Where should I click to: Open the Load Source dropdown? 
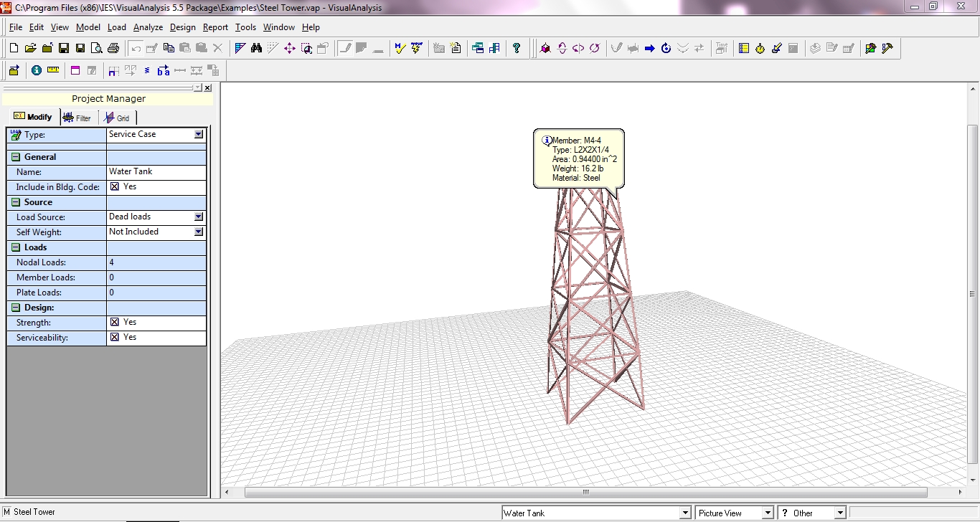click(x=199, y=217)
